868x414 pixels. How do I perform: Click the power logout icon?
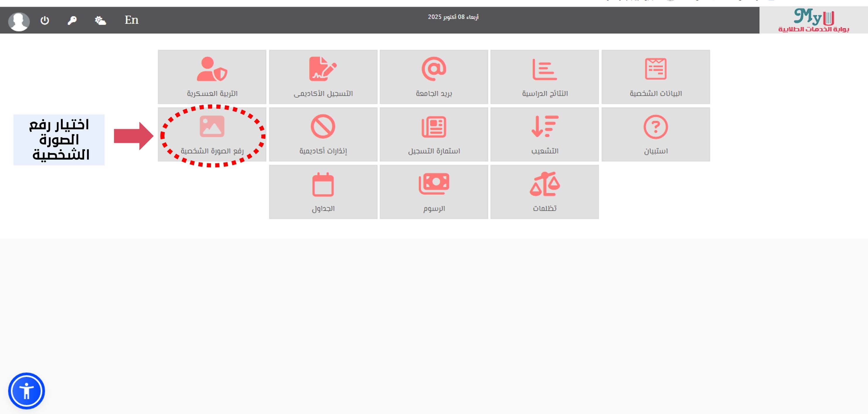pyautogui.click(x=45, y=20)
